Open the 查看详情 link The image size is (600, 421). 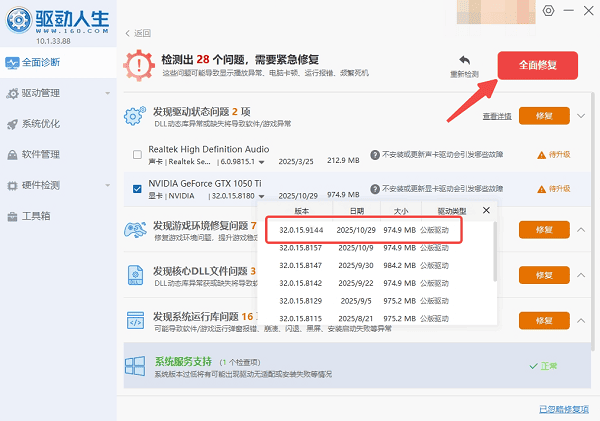(497, 116)
